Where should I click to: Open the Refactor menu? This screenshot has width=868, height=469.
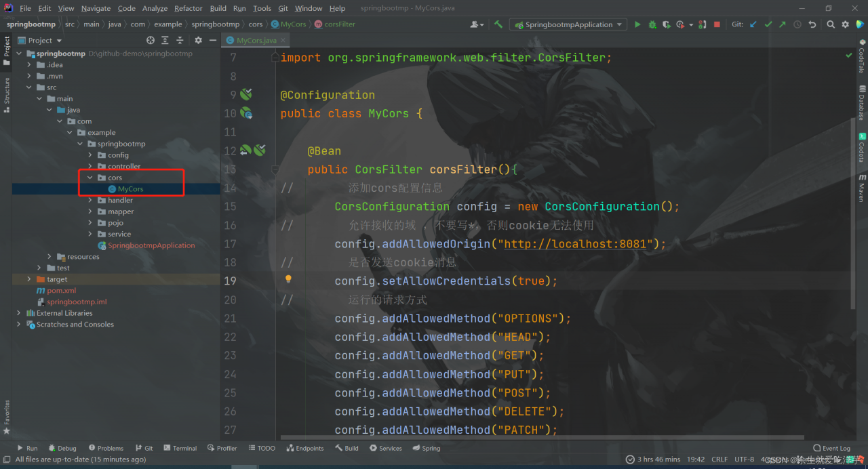click(188, 8)
